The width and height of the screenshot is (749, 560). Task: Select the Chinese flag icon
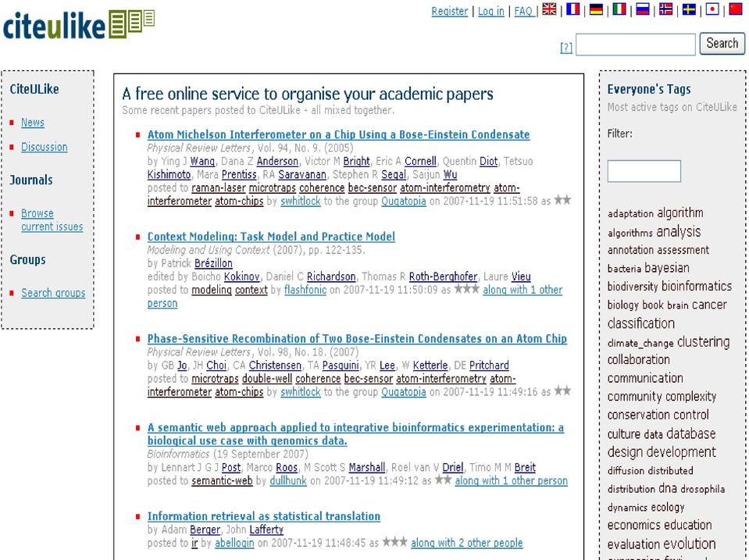[736, 9]
